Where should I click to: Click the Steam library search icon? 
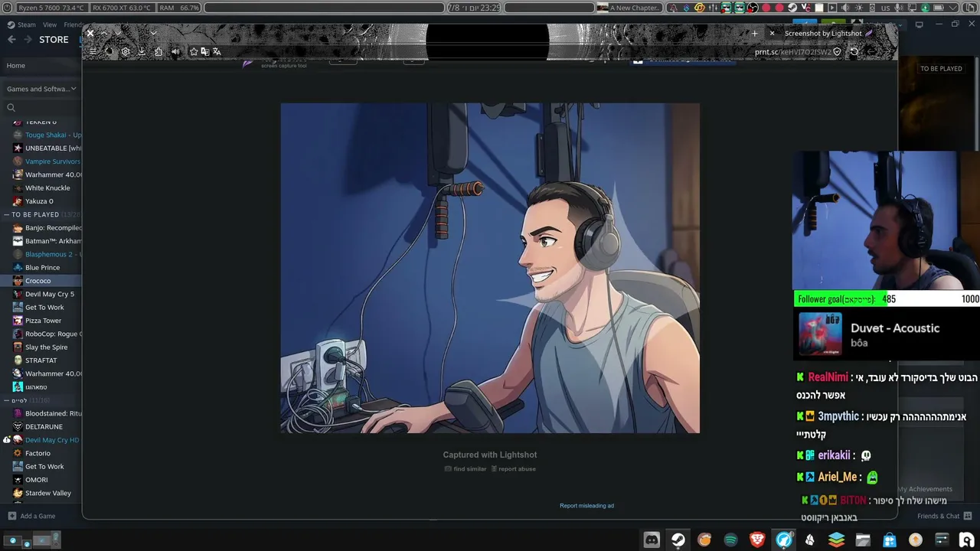pos(11,108)
